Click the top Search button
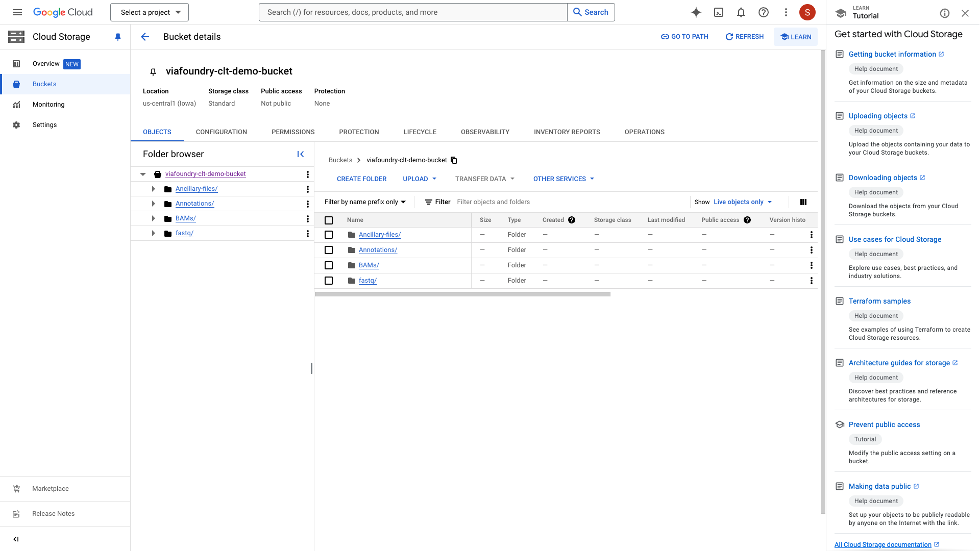 (591, 12)
